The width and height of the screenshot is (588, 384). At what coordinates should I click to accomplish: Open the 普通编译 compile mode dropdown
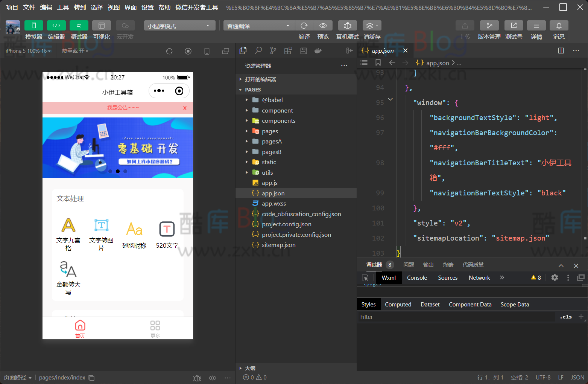point(259,26)
